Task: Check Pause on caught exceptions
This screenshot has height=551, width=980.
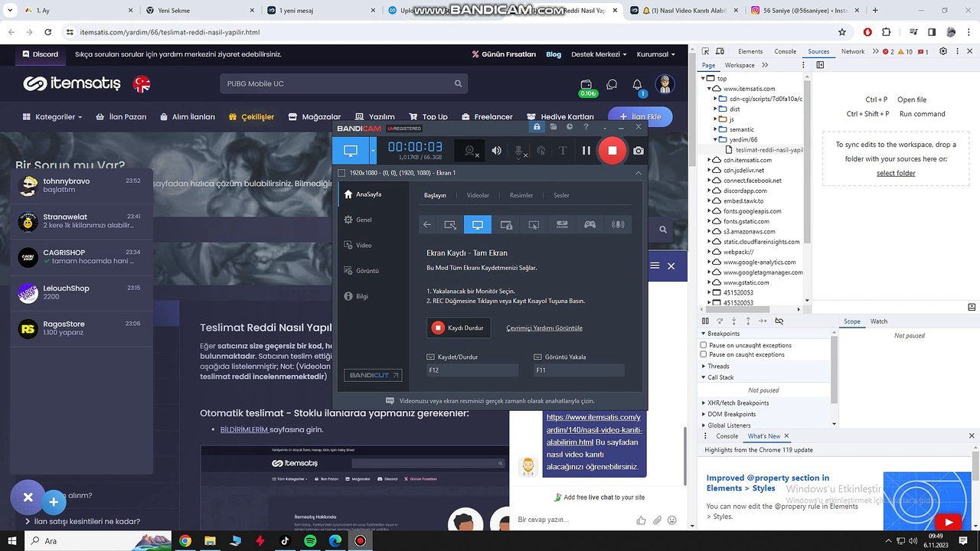Action: pyautogui.click(x=704, y=354)
